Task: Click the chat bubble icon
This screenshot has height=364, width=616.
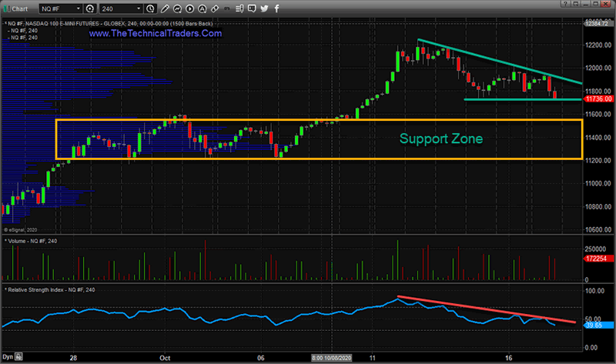Action: (252, 8)
